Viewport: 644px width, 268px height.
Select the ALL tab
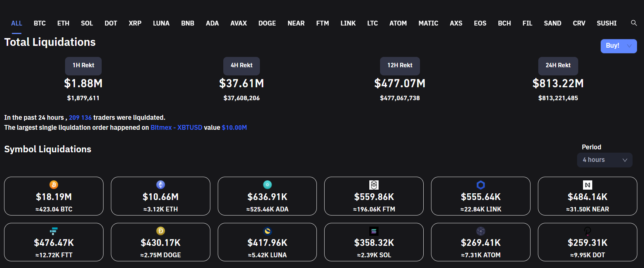(x=17, y=23)
